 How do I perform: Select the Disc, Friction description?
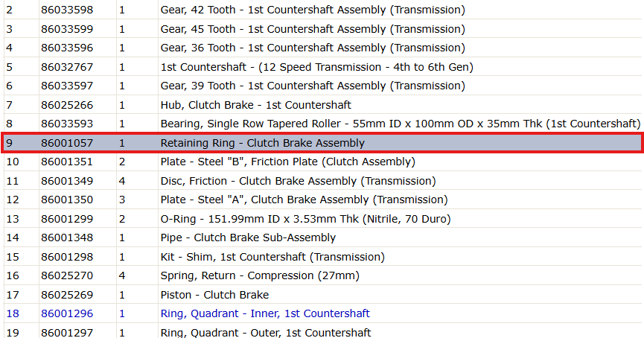pyautogui.click(x=298, y=181)
